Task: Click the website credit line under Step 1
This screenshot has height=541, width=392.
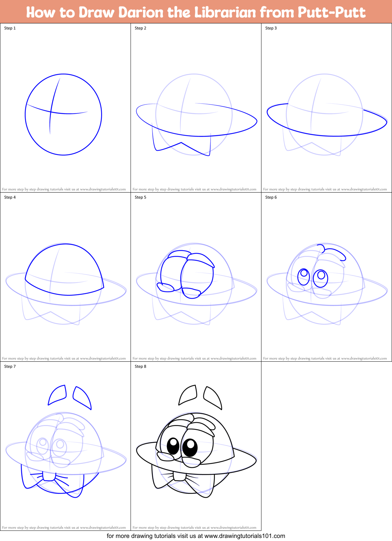Action: tap(64, 189)
